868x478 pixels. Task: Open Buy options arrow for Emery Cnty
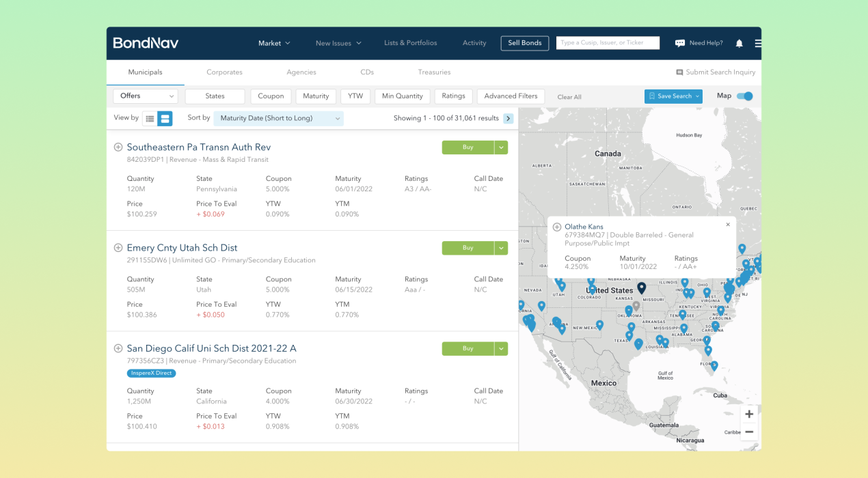coord(502,248)
